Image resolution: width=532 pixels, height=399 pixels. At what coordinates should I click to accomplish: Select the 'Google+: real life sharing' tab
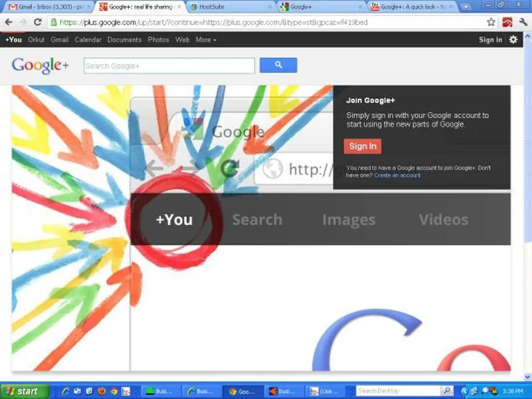[x=139, y=7]
